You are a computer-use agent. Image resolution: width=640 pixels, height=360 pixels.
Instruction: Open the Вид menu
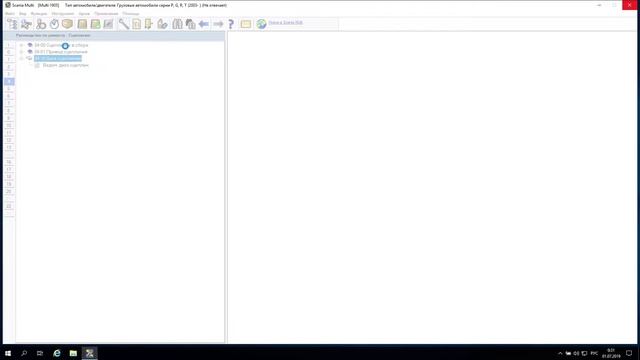[x=22, y=13]
